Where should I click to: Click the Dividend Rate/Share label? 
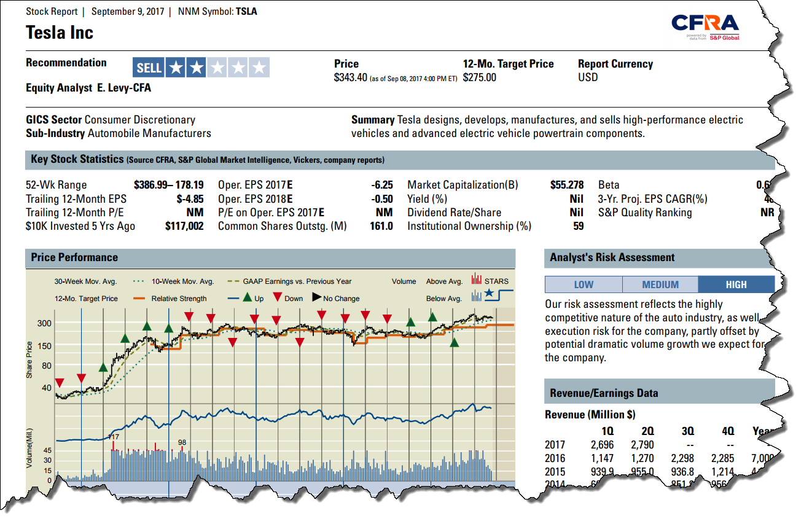click(x=455, y=213)
